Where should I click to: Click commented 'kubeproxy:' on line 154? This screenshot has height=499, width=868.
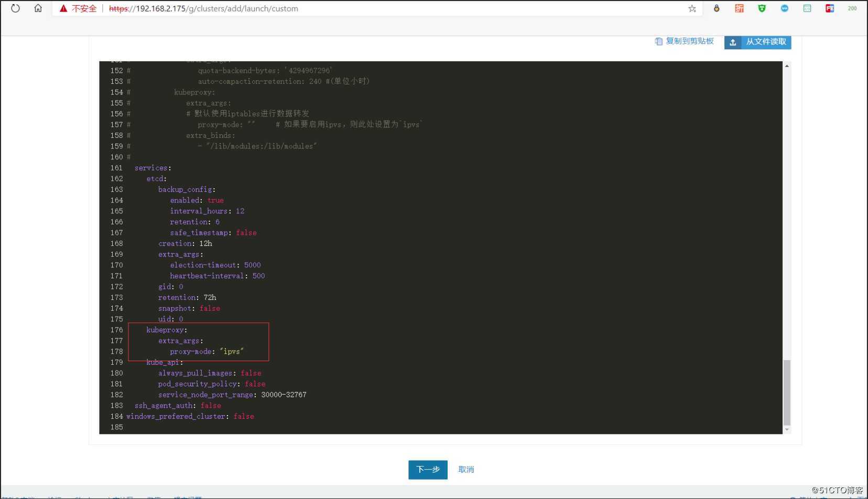pos(194,92)
